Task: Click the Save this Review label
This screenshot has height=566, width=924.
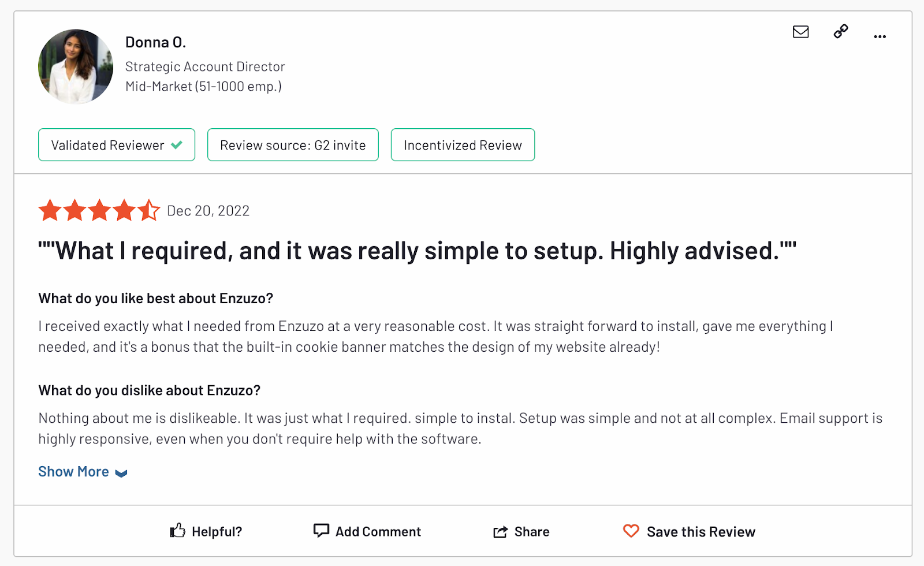Action: (701, 531)
